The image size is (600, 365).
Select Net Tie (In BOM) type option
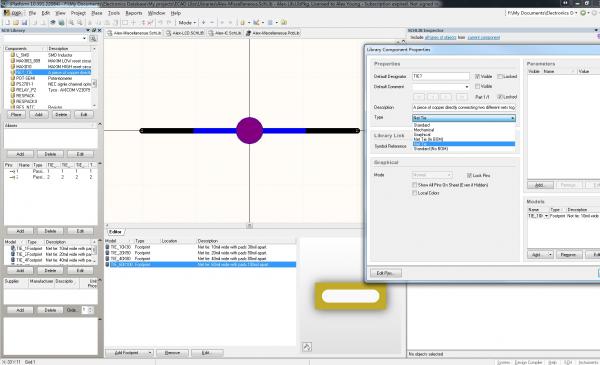click(464, 139)
